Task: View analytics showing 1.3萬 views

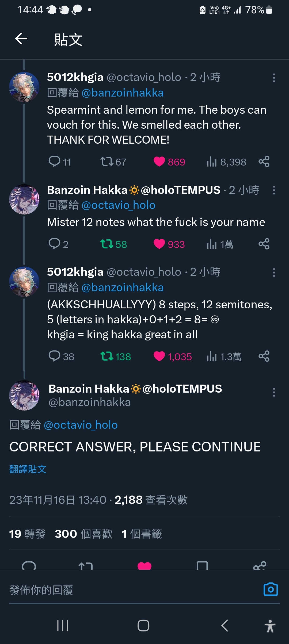Action: click(x=224, y=356)
